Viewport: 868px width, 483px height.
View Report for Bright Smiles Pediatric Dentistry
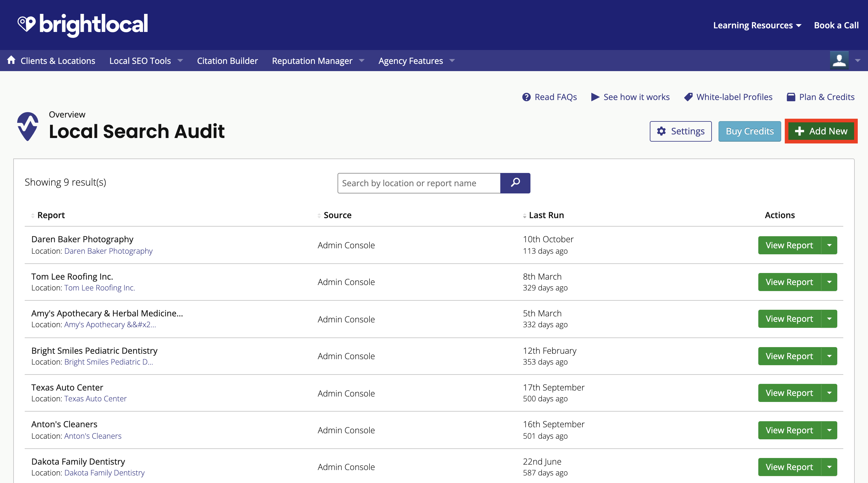click(789, 356)
